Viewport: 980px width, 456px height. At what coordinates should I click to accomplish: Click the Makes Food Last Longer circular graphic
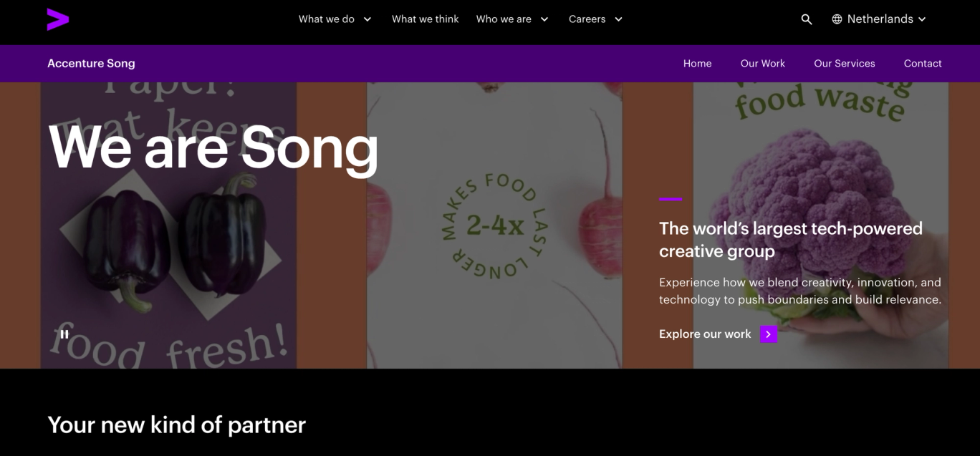[494, 226]
